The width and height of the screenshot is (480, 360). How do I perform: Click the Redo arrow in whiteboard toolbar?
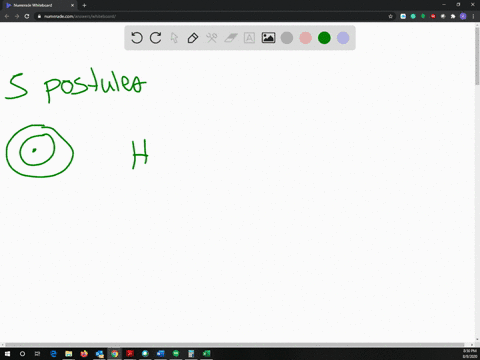tap(155, 38)
